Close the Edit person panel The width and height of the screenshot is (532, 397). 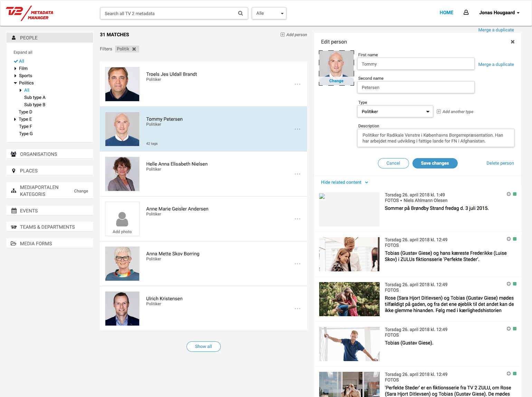tap(513, 42)
